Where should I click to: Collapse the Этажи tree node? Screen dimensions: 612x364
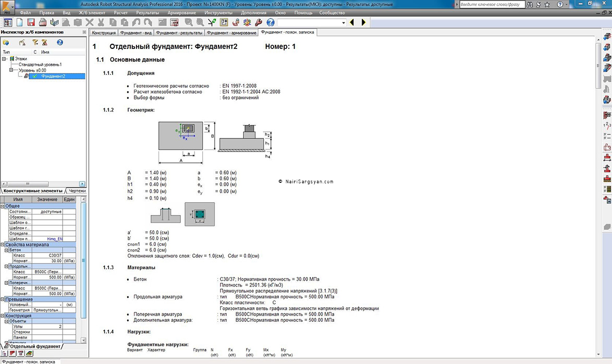coord(4,59)
